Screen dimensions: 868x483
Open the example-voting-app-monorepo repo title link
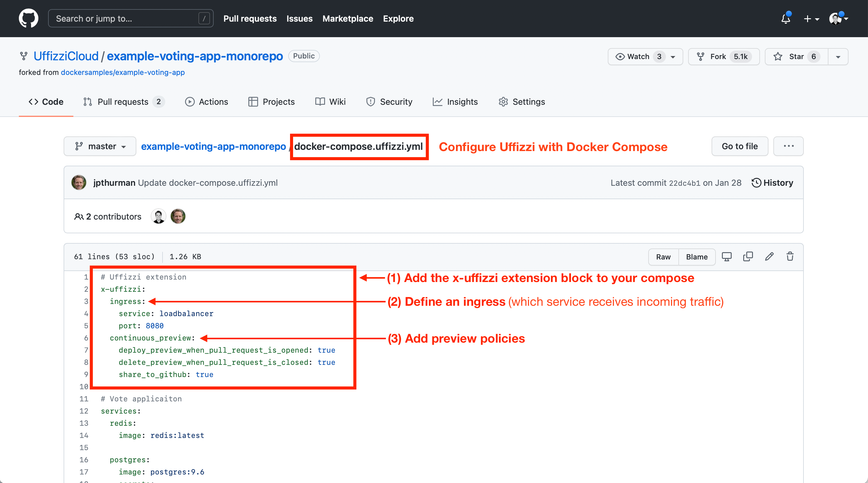195,56
